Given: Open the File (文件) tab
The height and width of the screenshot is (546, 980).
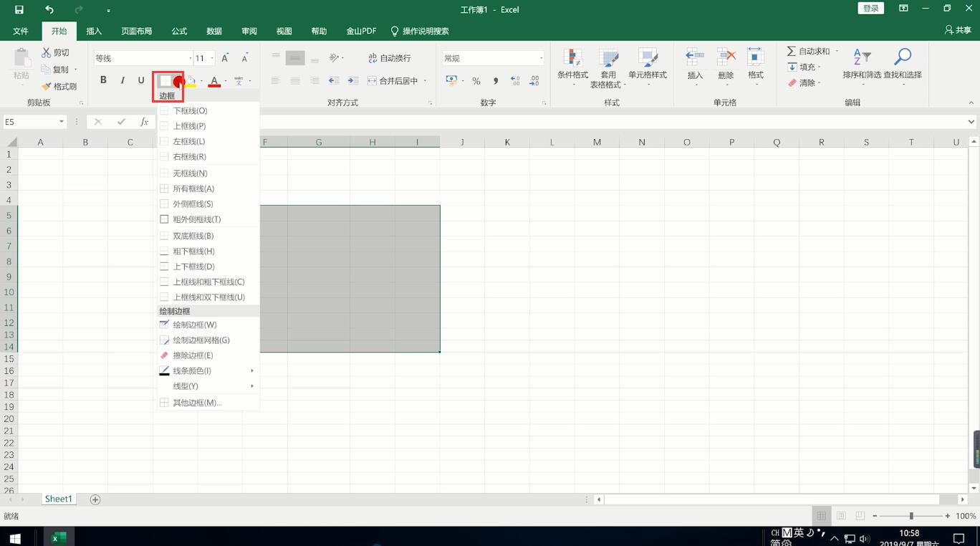Looking at the screenshot, I should click(21, 31).
